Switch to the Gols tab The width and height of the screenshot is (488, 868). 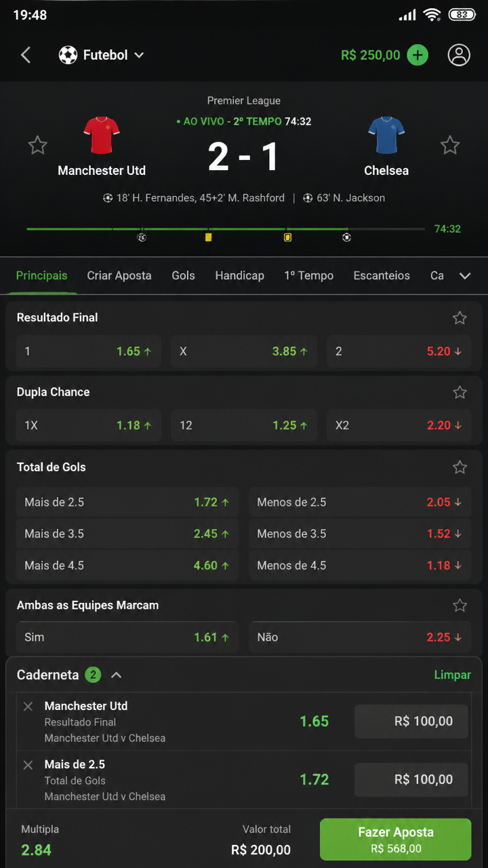tap(183, 276)
